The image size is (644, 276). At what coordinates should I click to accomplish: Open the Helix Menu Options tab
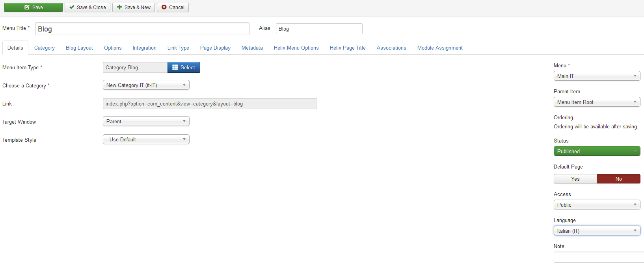click(x=296, y=48)
